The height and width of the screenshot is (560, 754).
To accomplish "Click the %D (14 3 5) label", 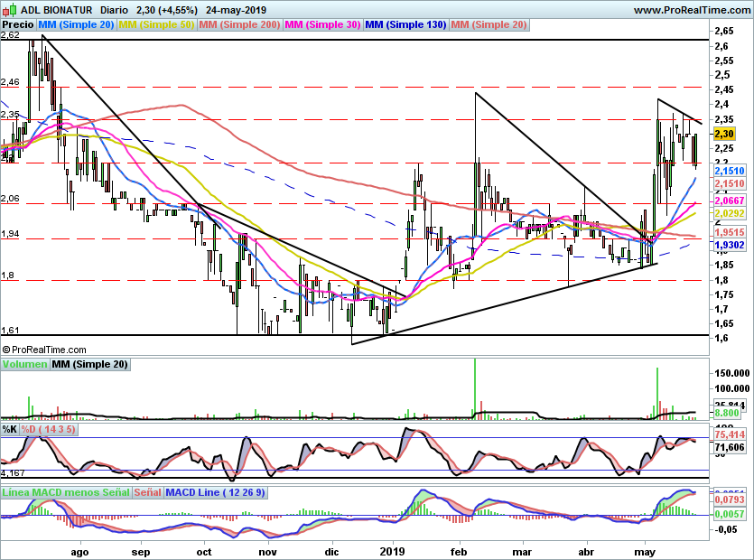I will [x=48, y=429].
